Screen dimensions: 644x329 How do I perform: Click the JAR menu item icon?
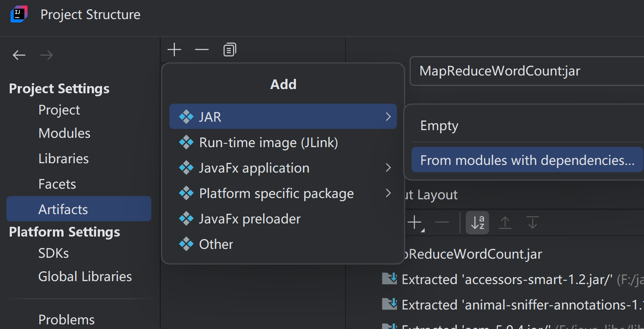click(186, 117)
